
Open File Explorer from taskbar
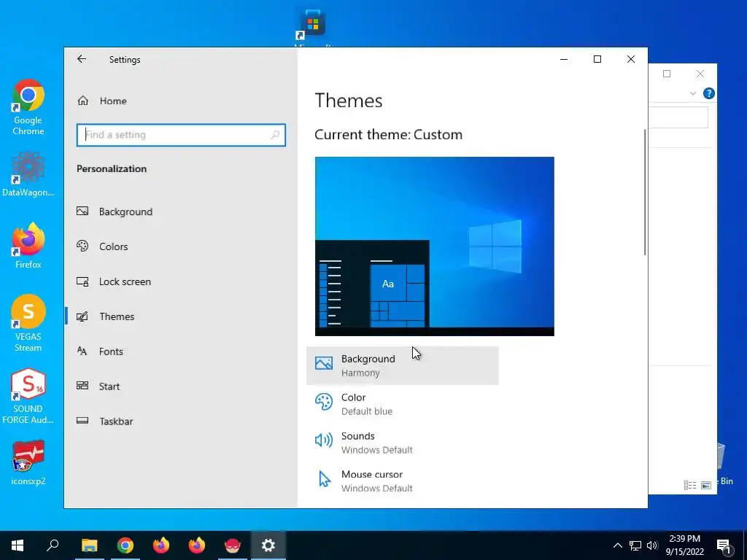pyautogui.click(x=90, y=545)
